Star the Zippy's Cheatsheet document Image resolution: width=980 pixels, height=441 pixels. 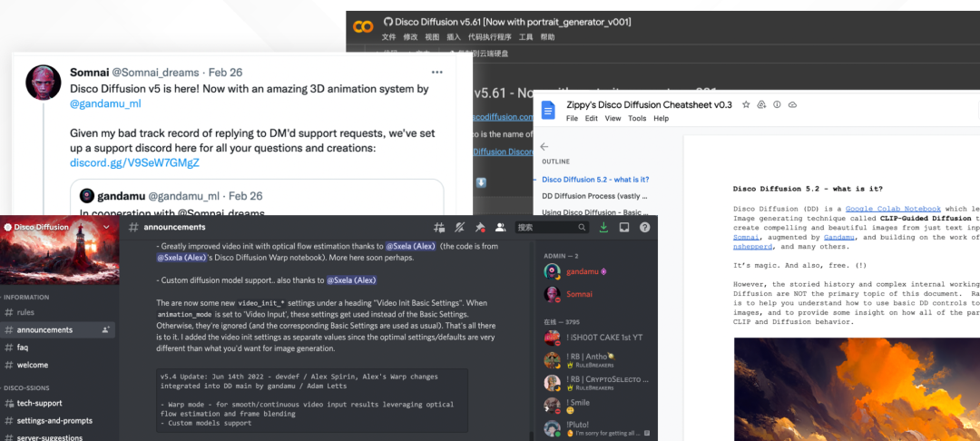[746, 105]
